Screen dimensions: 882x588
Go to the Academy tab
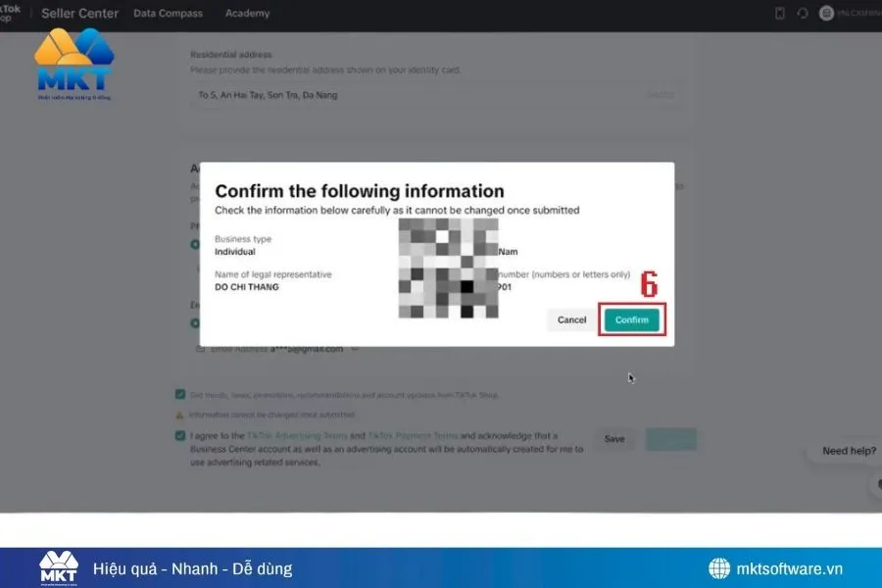pyautogui.click(x=247, y=14)
